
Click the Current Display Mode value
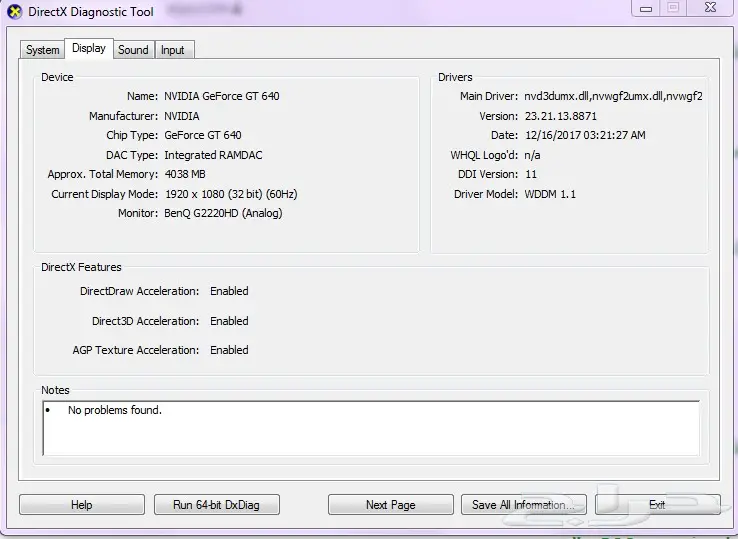click(x=231, y=194)
